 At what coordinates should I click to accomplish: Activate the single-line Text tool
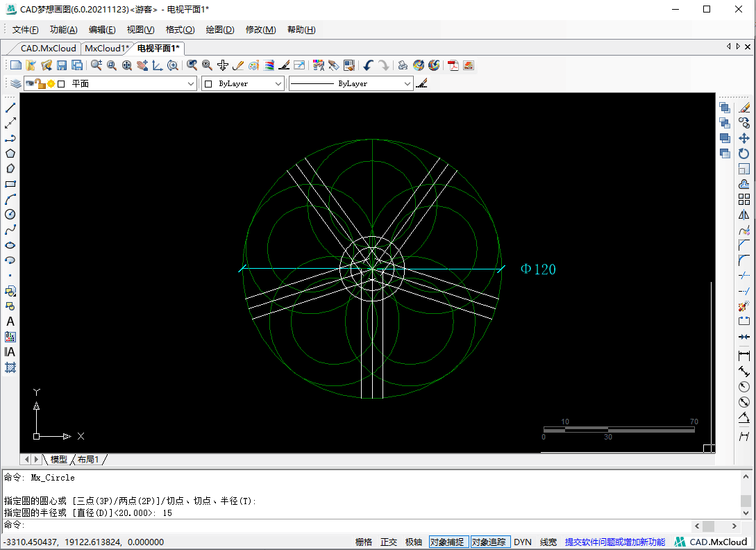(x=10, y=322)
